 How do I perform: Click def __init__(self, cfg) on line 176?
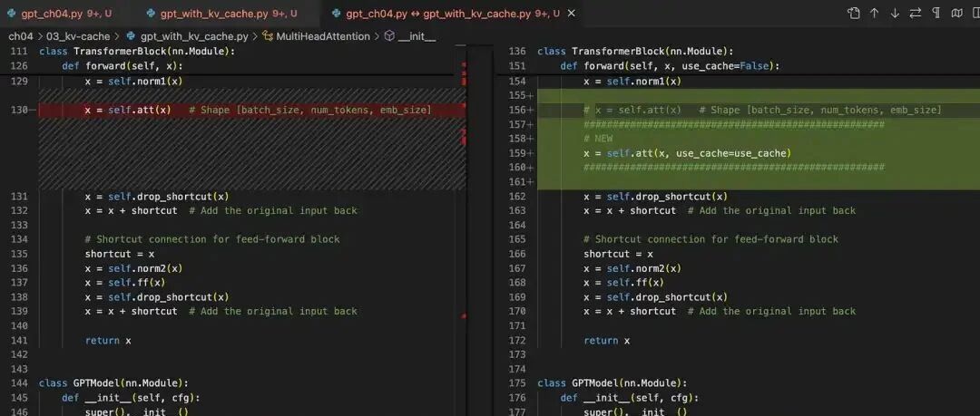pyautogui.click(x=630, y=398)
